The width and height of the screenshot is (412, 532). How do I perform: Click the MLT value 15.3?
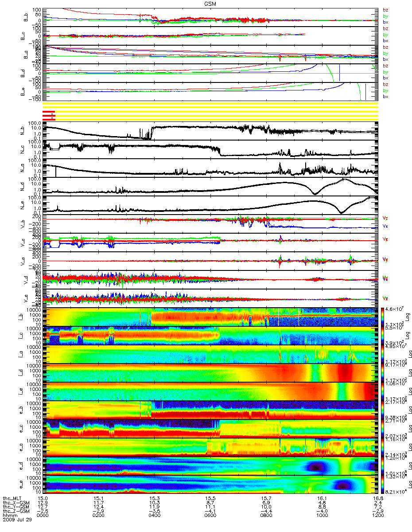point(154,498)
